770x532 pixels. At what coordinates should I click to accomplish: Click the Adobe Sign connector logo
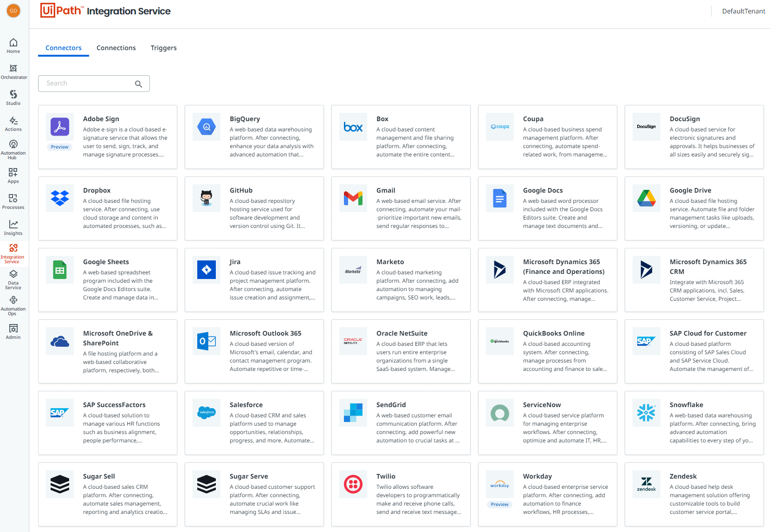pyautogui.click(x=60, y=127)
